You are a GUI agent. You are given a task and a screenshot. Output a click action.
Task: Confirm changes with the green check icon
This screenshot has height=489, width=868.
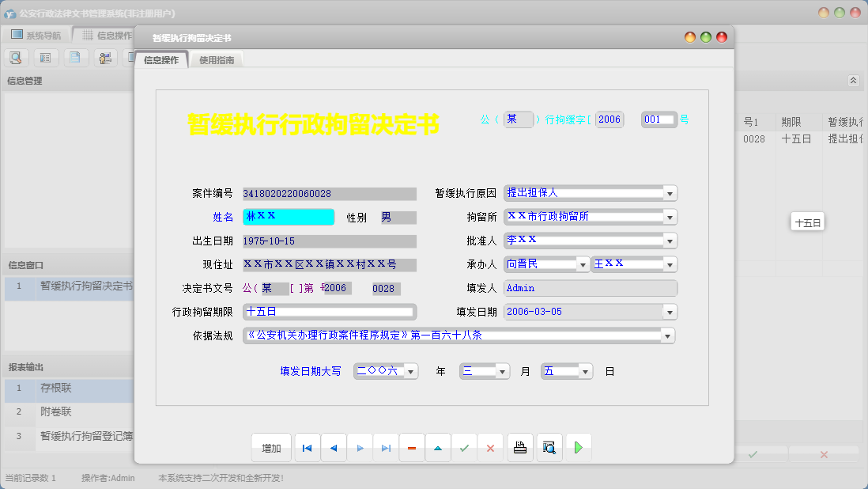(464, 447)
